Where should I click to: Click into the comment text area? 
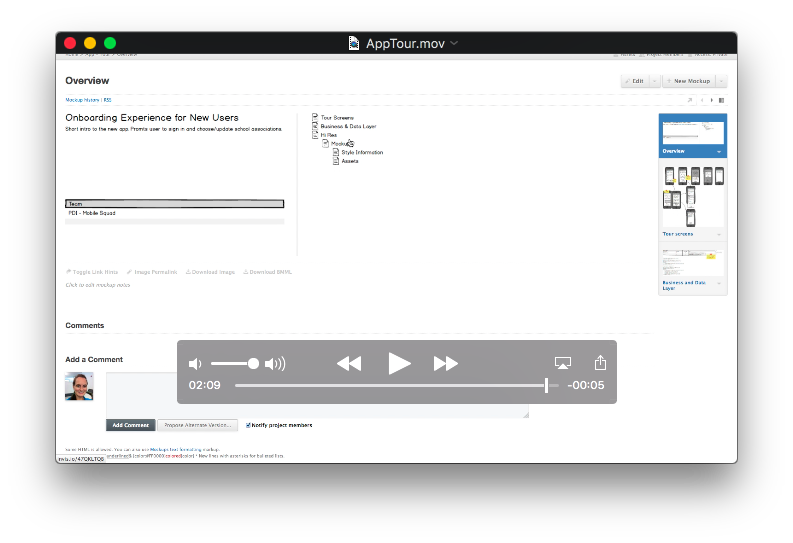[317, 395]
